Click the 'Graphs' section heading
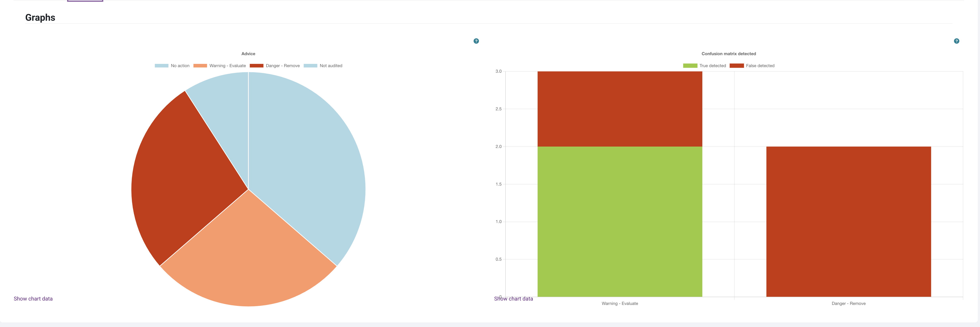This screenshot has height=327, width=980. (40, 18)
